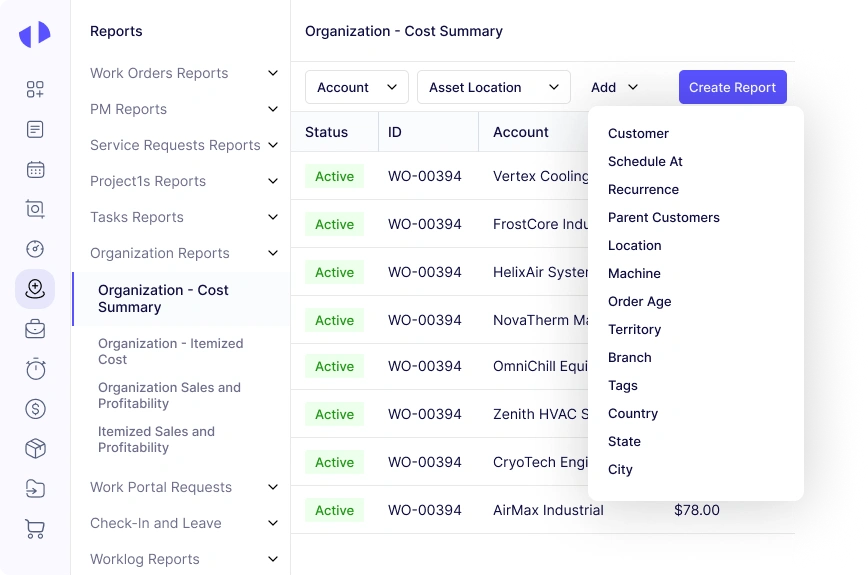
Task: Open the Account filter dropdown
Action: pyautogui.click(x=356, y=87)
